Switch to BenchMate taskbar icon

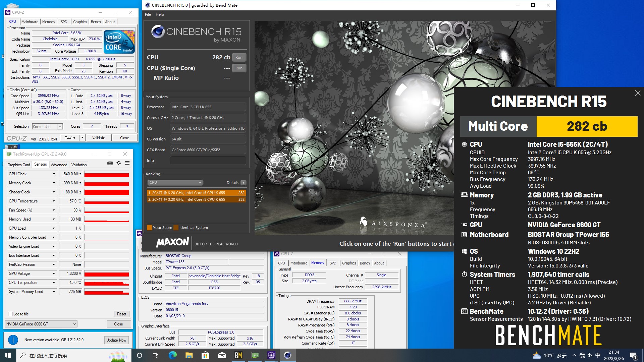[x=238, y=355]
